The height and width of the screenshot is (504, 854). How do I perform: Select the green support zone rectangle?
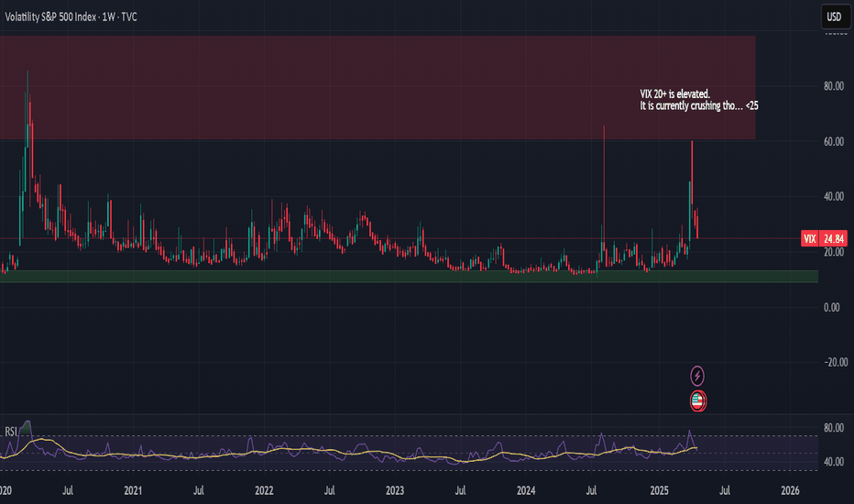(409, 276)
